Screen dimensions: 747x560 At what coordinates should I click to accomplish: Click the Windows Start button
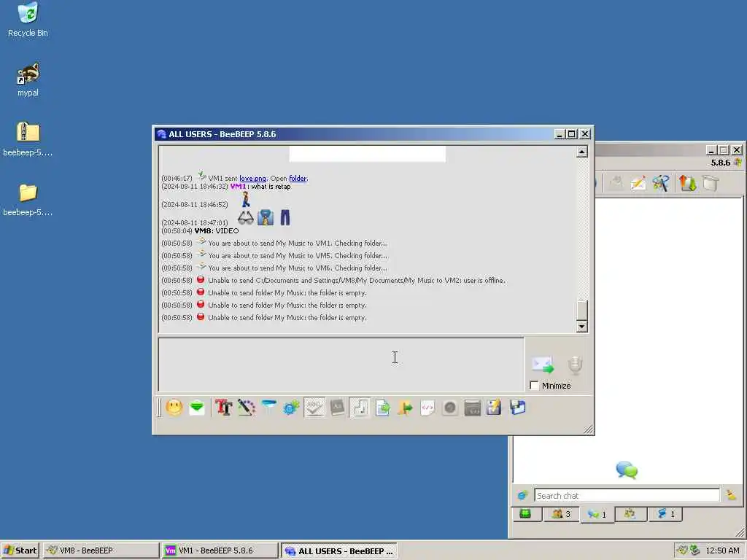click(x=20, y=551)
